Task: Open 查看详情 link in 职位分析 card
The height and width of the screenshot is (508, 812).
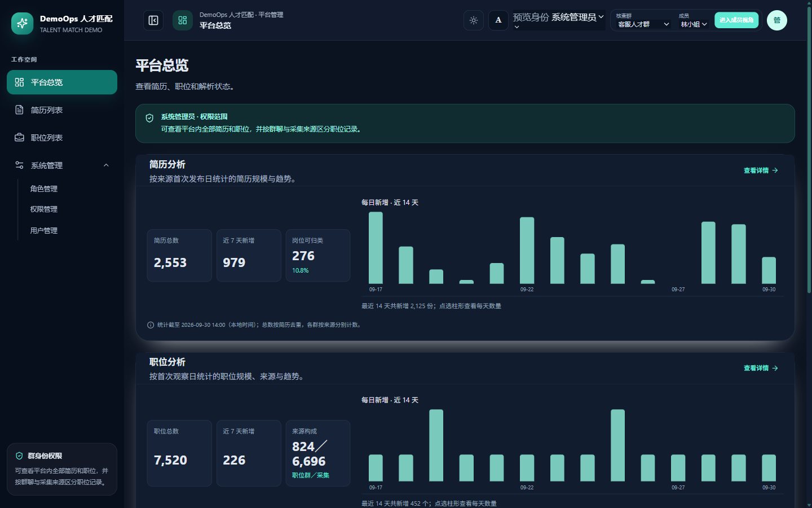Action: click(x=761, y=368)
